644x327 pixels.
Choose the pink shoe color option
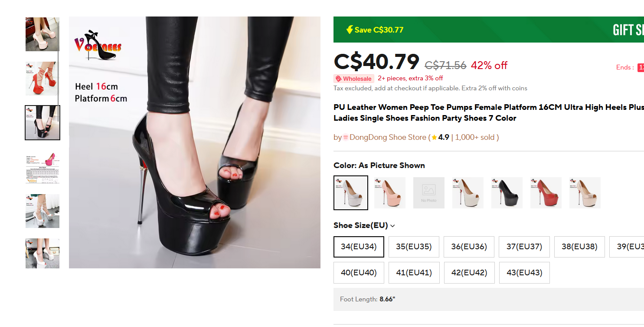click(389, 192)
